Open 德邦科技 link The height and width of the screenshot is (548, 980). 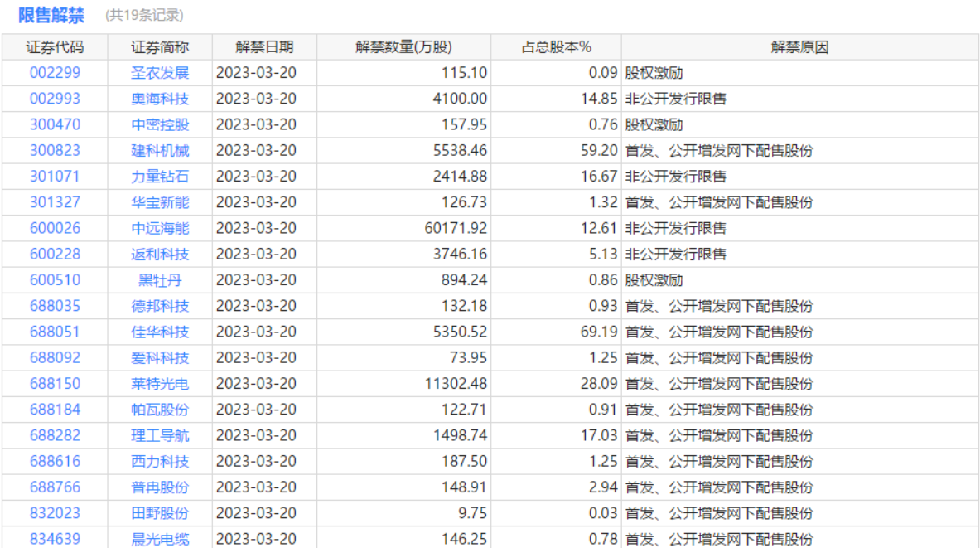(160, 306)
